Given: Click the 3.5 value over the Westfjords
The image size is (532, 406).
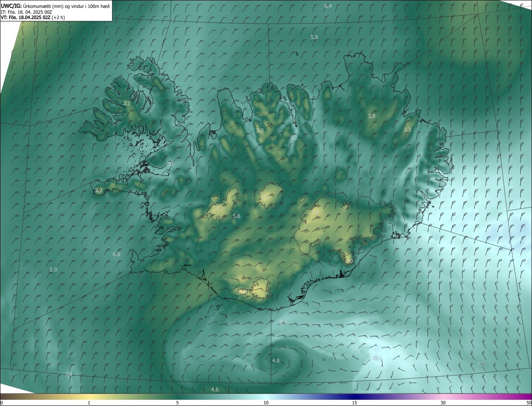Looking at the screenshot, I should point(127,103).
